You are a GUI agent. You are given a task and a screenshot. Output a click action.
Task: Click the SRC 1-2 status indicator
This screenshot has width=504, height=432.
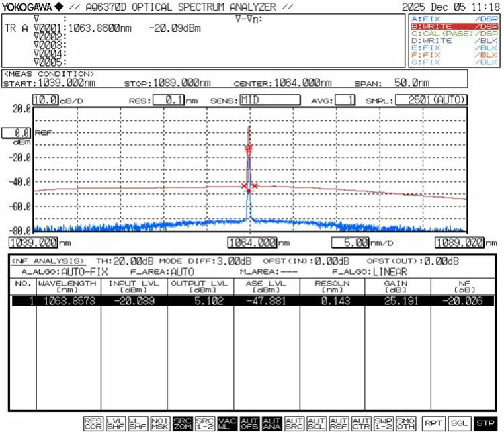pyautogui.click(x=205, y=424)
